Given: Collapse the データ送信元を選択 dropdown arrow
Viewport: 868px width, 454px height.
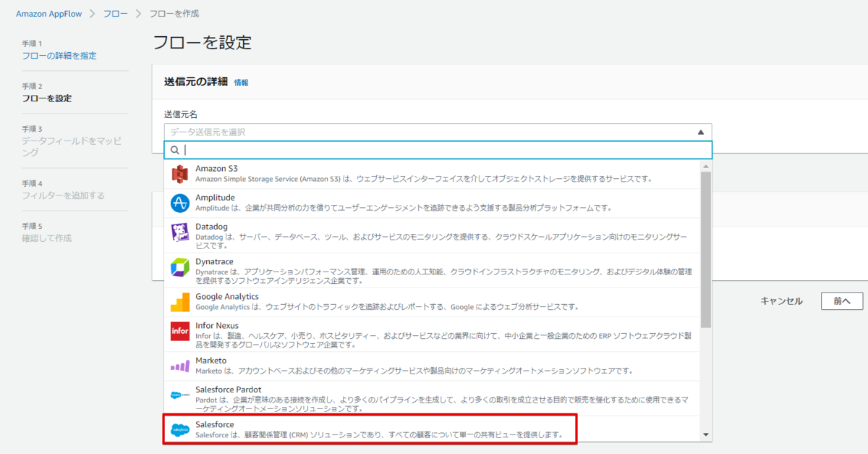Looking at the screenshot, I should (700, 133).
